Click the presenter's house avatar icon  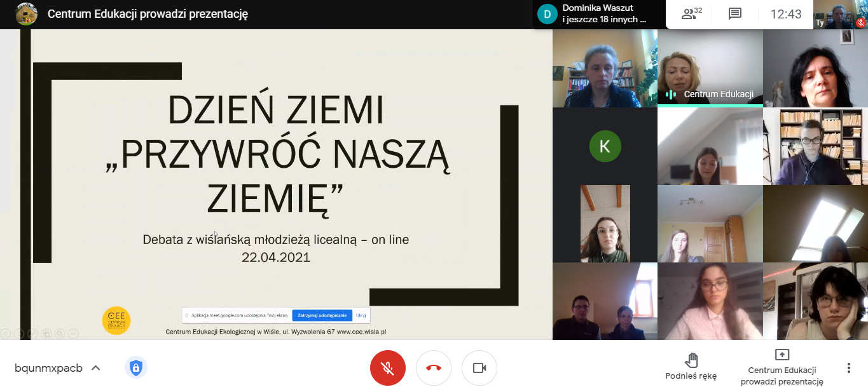(26, 14)
